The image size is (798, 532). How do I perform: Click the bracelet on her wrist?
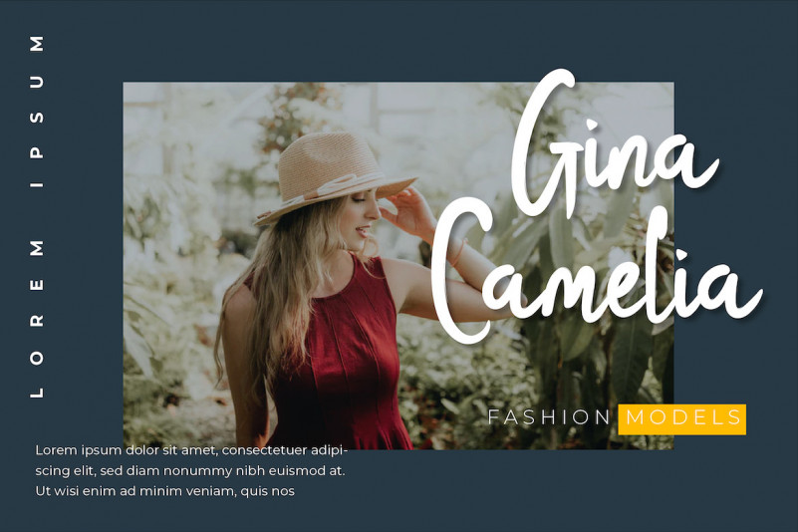pos(458,251)
